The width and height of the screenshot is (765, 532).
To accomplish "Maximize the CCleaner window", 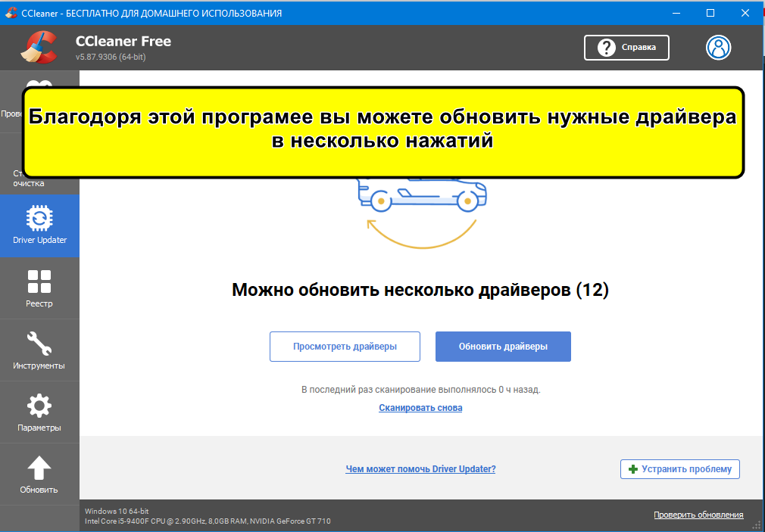I will click(710, 13).
